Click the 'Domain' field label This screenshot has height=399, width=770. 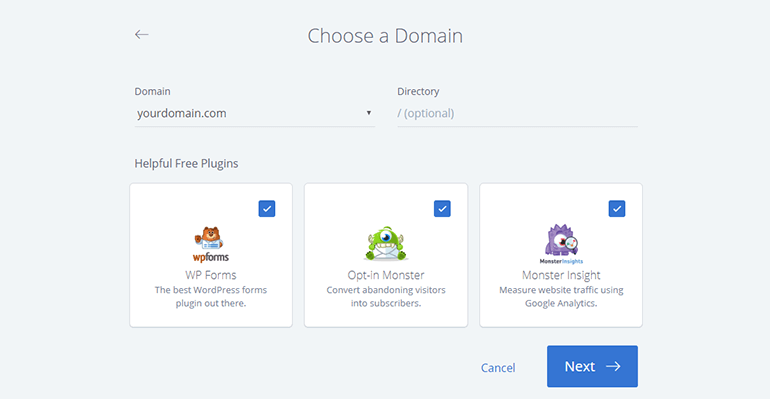[x=152, y=91]
